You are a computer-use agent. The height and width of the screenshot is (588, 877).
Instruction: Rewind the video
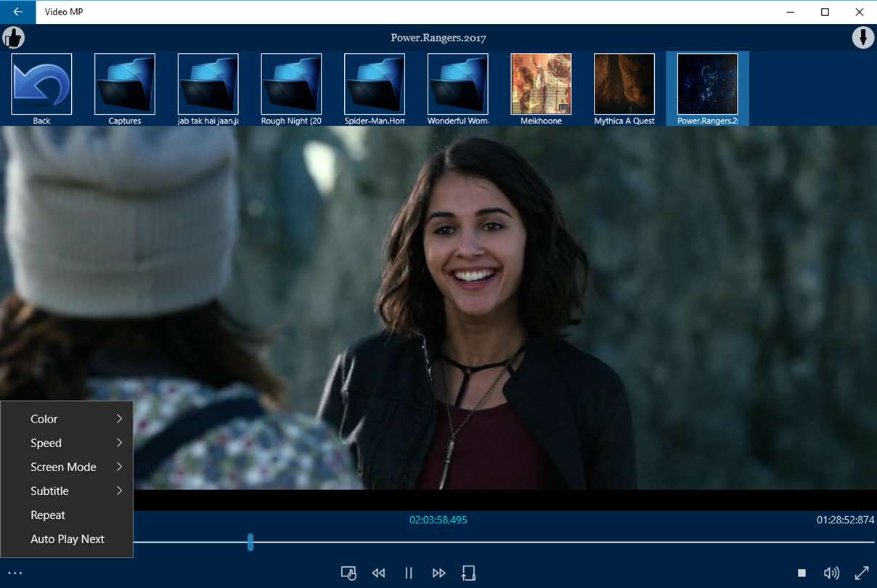378,573
